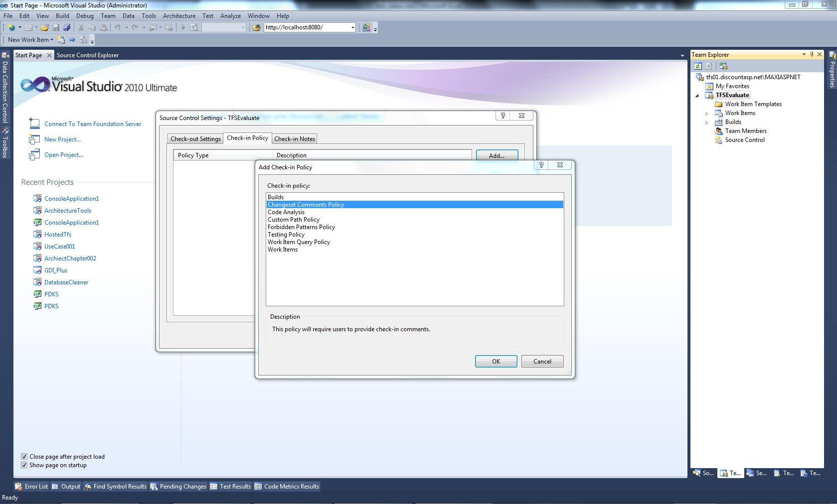
Task: Toggle Close page after project load checkbox
Action: (x=24, y=456)
